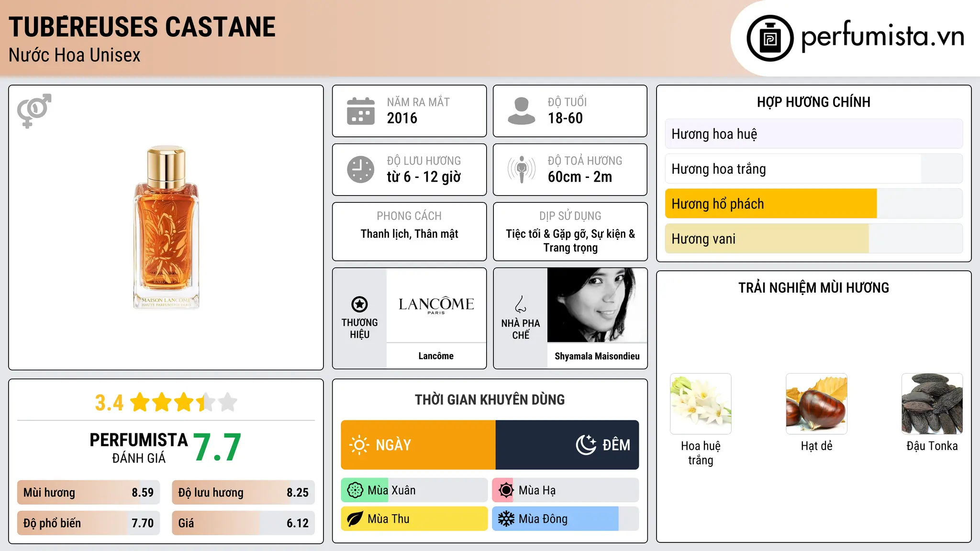Click the Lancôme brand name caption
The height and width of the screenshot is (551, 980).
(x=436, y=356)
